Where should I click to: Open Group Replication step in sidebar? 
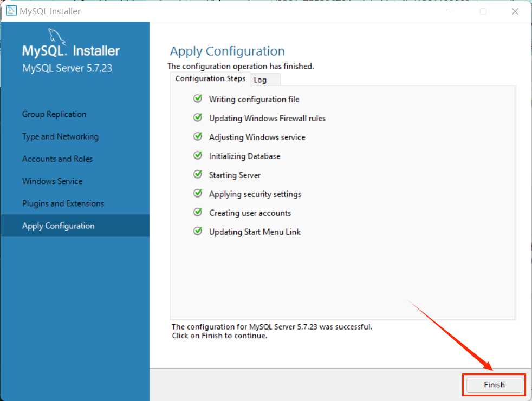pyautogui.click(x=54, y=114)
